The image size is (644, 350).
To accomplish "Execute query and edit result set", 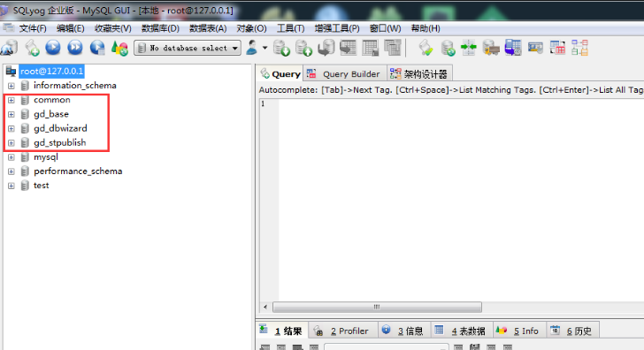I will coord(97,48).
